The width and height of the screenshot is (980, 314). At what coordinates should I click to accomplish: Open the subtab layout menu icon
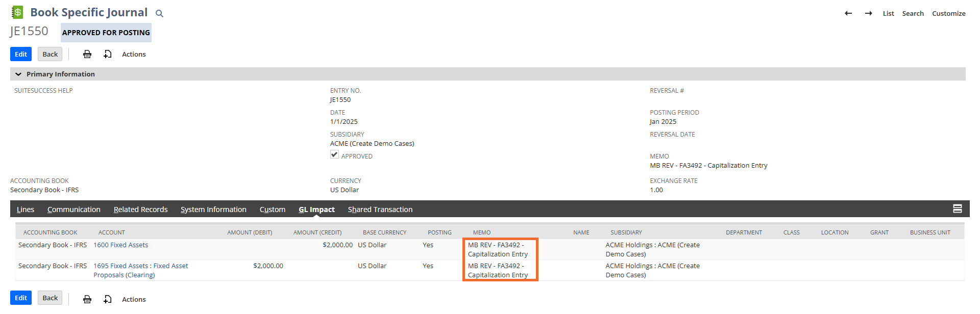click(957, 208)
